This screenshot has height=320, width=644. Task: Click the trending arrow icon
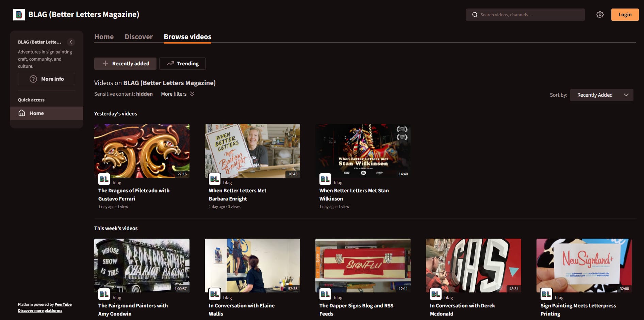pos(170,63)
